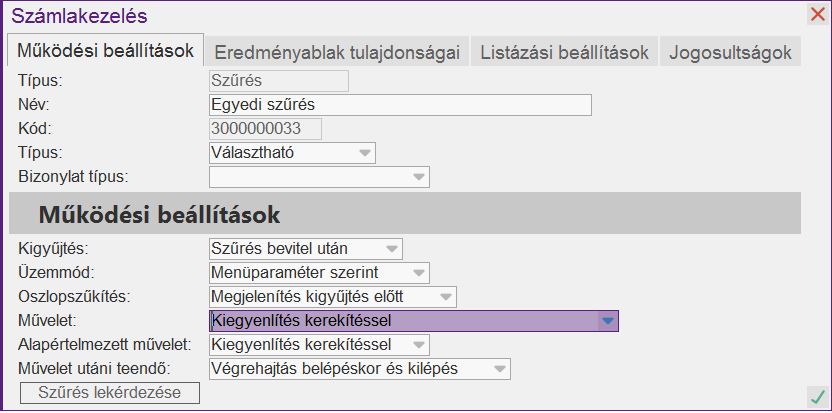Viewport: 832px width, 413px height.
Task: Expand the Típus dropdown showing Választható
Action: [x=365, y=153]
